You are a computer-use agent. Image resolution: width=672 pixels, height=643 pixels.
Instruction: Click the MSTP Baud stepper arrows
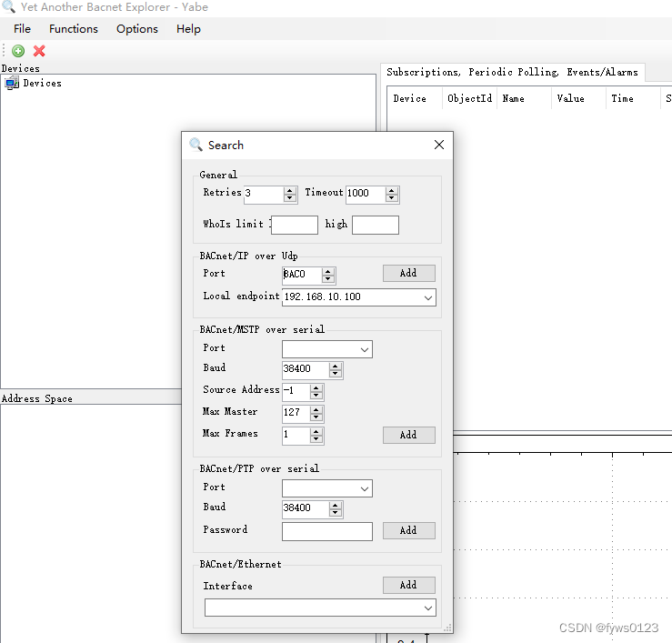point(336,369)
